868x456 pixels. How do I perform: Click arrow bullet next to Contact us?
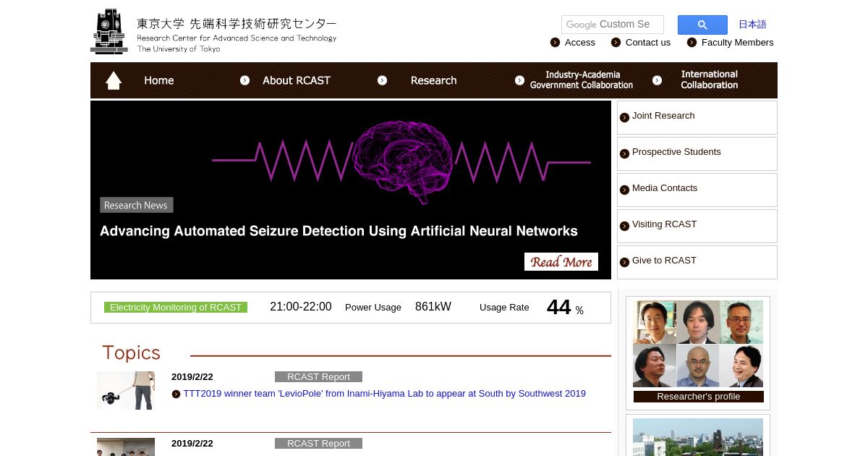(x=616, y=43)
